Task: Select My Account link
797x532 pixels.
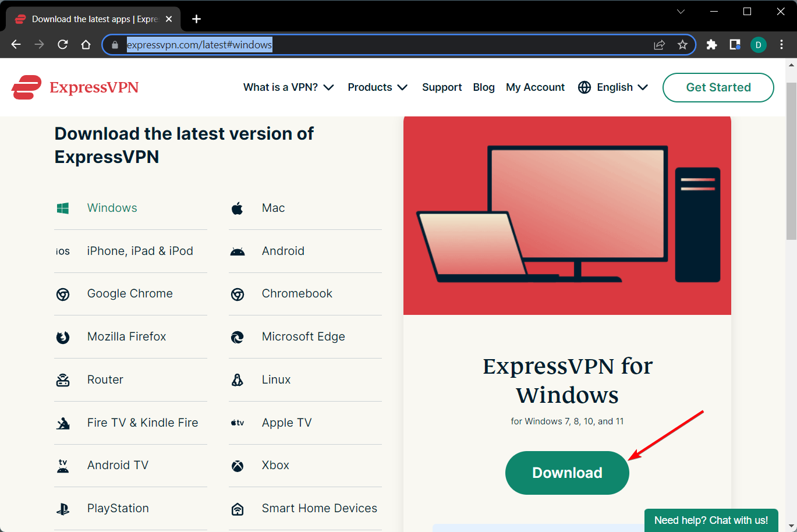Action: point(535,87)
